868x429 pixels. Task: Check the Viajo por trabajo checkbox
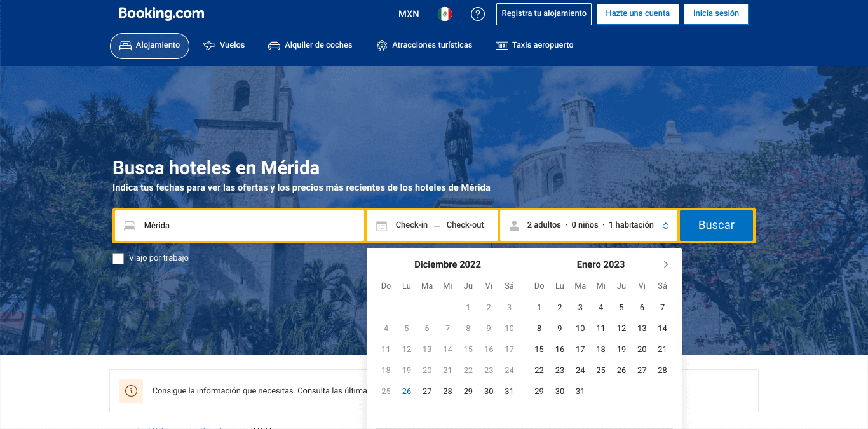118,258
